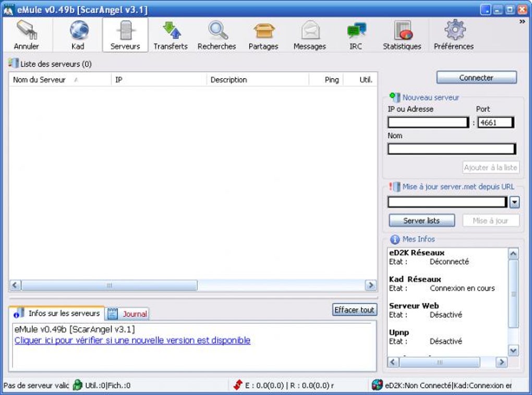Screen dimensions: 532x395
Task: Open the Statistiques chart icon
Action: click(x=403, y=30)
